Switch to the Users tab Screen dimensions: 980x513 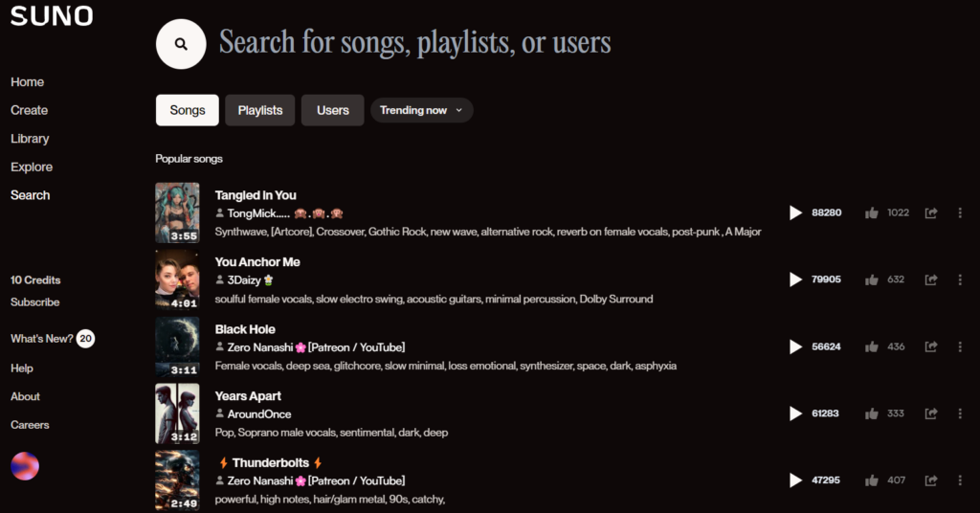pos(333,110)
